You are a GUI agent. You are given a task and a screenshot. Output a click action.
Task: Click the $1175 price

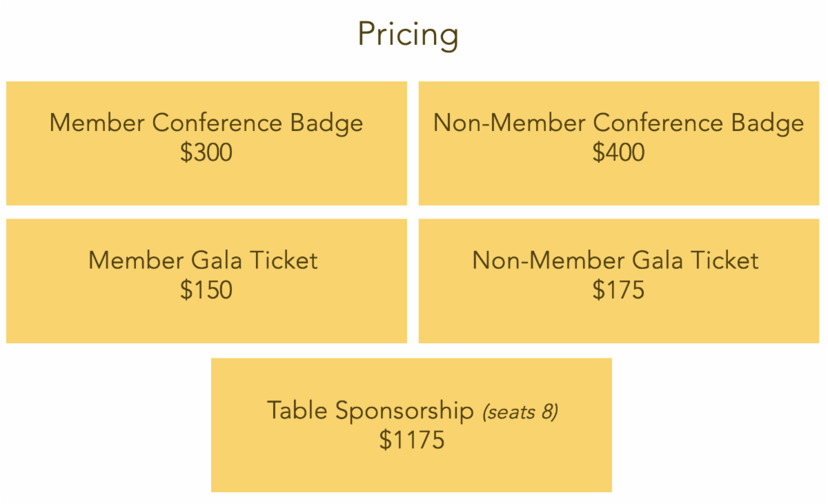click(x=411, y=440)
